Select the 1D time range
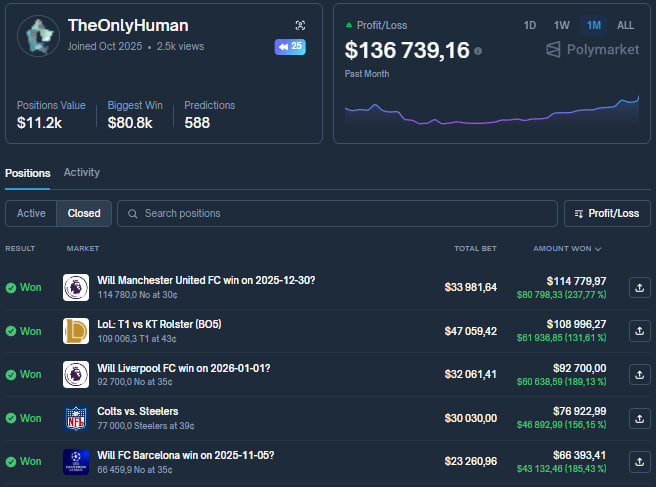The height and width of the screenshot is (487, 656). 530,26
